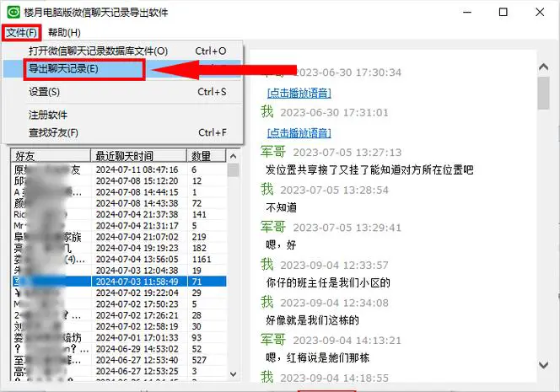This screenshot has width=560, height=392.
Task: Select row dated 2024-07-04 21:31:17
Action: [119, 226]
